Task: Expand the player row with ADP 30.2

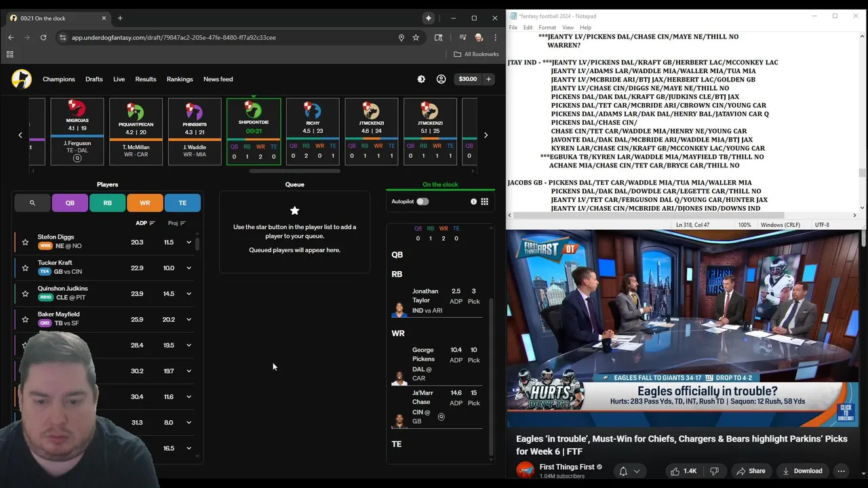Action: [189, 371]
